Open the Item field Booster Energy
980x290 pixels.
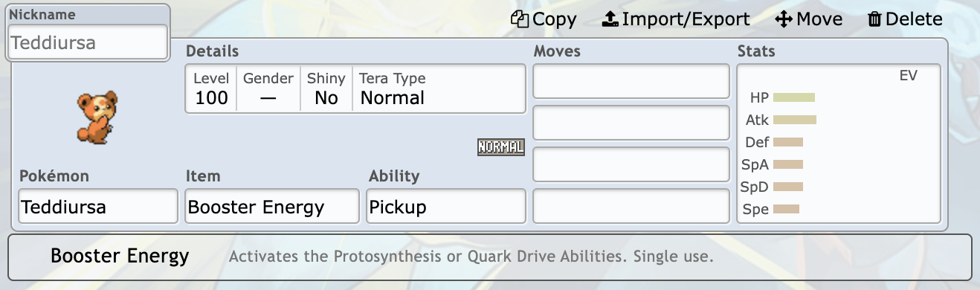272,206
